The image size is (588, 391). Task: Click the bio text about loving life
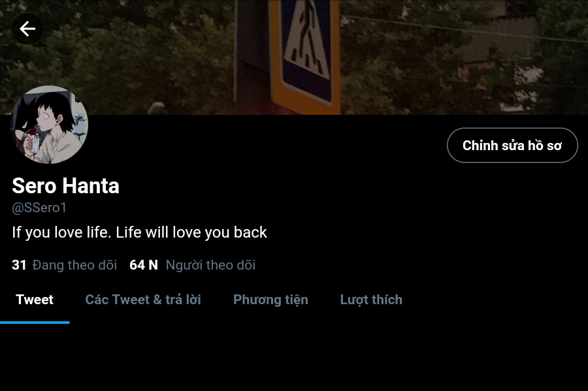coord(140,232)
